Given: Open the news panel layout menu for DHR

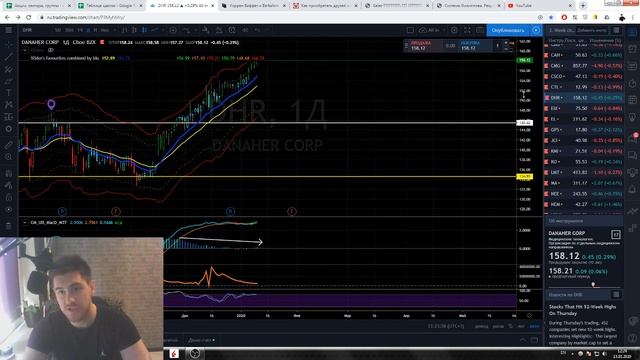Looking at the screenshot, I should 616,294.
